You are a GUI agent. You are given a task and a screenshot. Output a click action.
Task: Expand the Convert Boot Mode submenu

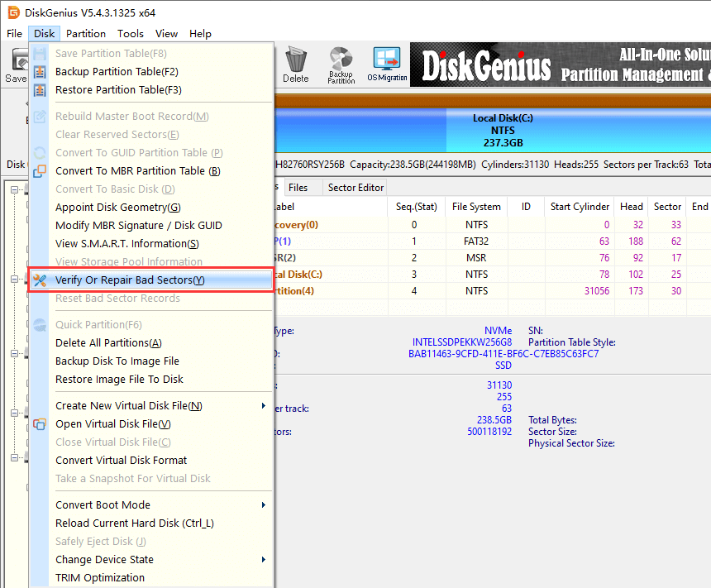tap(264, 505)
